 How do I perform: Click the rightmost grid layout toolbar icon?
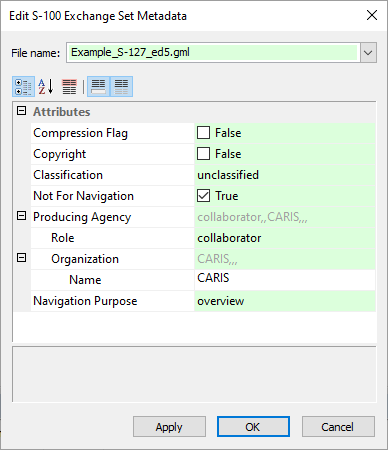click(x=121, y=87)
